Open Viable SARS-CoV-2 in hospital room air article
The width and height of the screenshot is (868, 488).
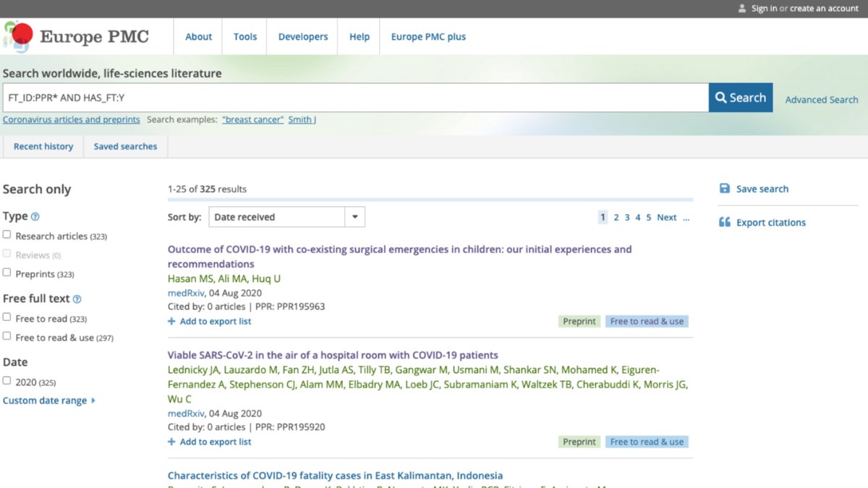click(333, 356)
